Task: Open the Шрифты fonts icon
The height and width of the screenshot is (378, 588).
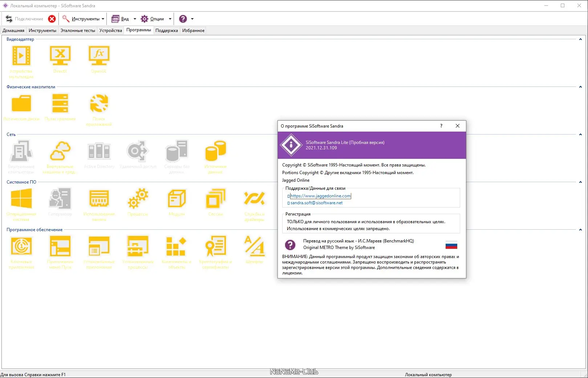Action: [x=254, y=246]
